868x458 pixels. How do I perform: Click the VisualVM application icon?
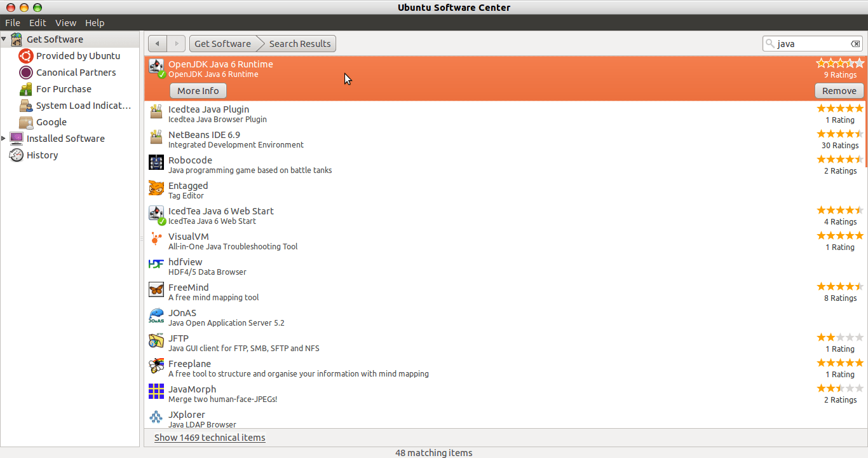click(x=156, y=239)
